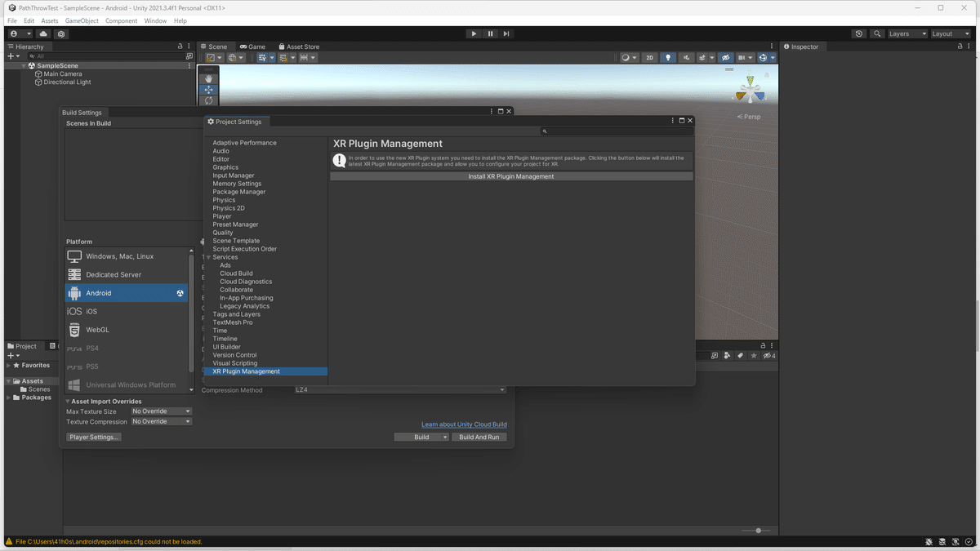
Task: Toggle scene lighting with the bulb icon
Action: coord(668,58)
